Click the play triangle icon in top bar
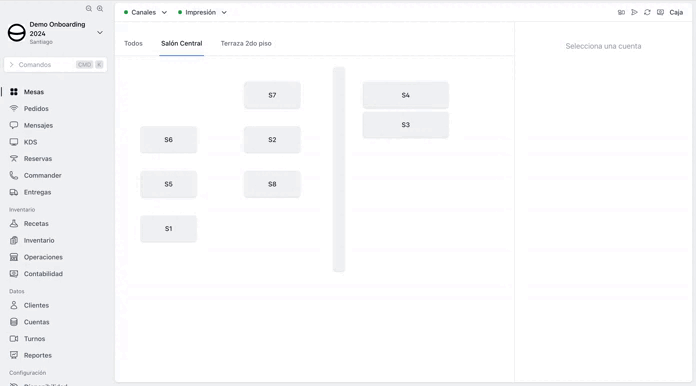Viewport: 696px width, 386px height. click(x=634, y=12)
